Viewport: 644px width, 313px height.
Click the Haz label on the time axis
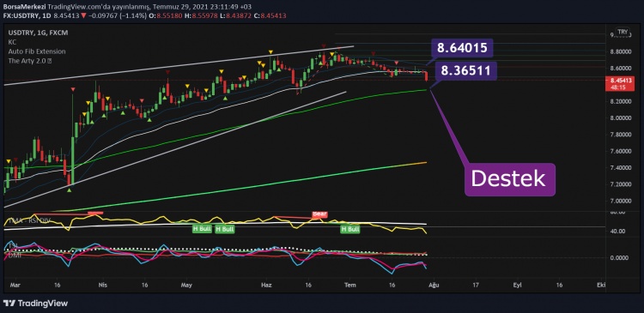267,285
